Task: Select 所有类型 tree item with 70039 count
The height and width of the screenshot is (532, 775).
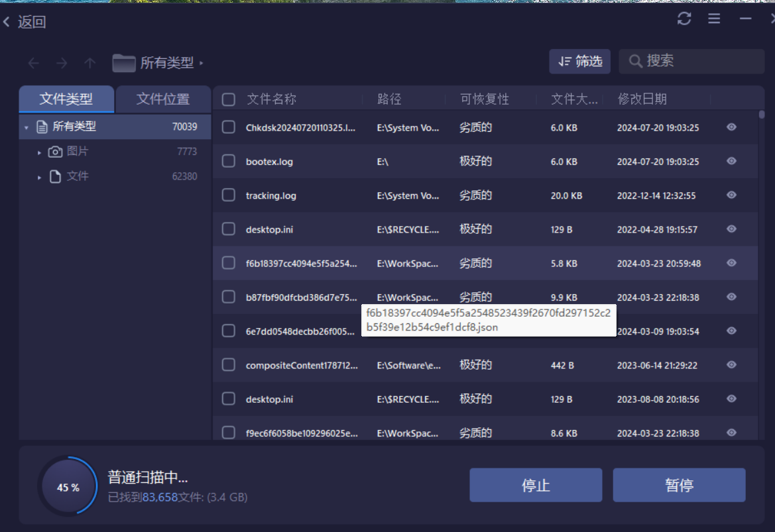Action: click(x=115, y=127)
